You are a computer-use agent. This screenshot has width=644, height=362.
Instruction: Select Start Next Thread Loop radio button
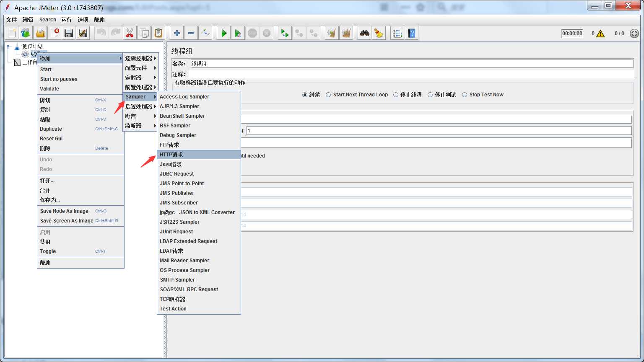click(x=328, y=95)
